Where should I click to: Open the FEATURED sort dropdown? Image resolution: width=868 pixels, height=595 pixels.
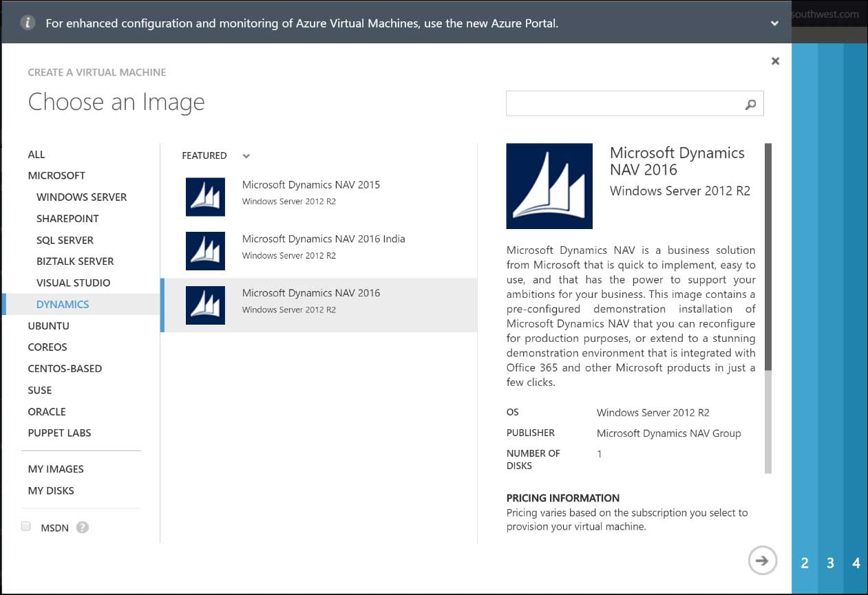(x=204, y=155)
